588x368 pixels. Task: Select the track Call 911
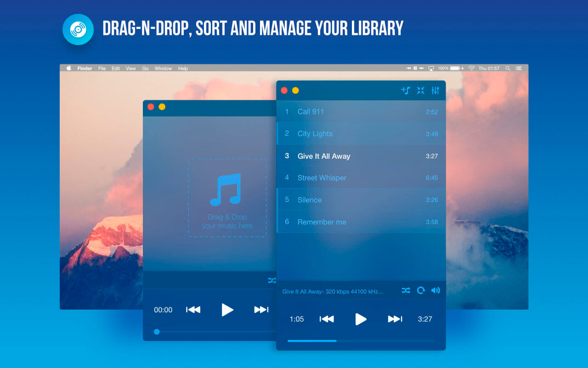[x=361, y=111]
